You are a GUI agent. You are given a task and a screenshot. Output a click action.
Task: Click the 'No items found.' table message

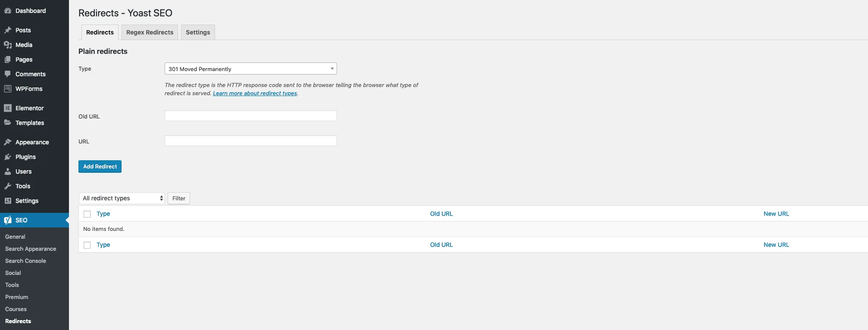[x=104, y=229]
